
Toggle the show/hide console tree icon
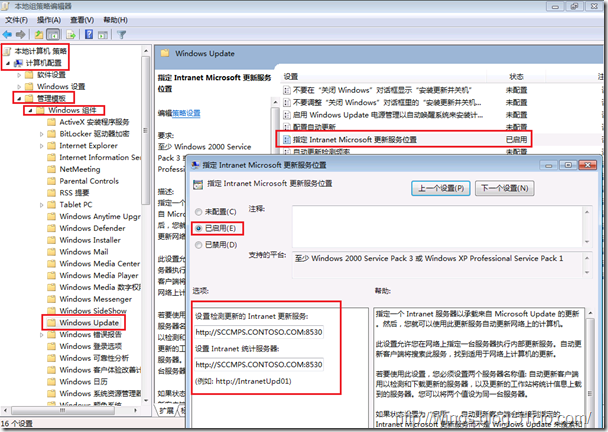pos(53,35)
